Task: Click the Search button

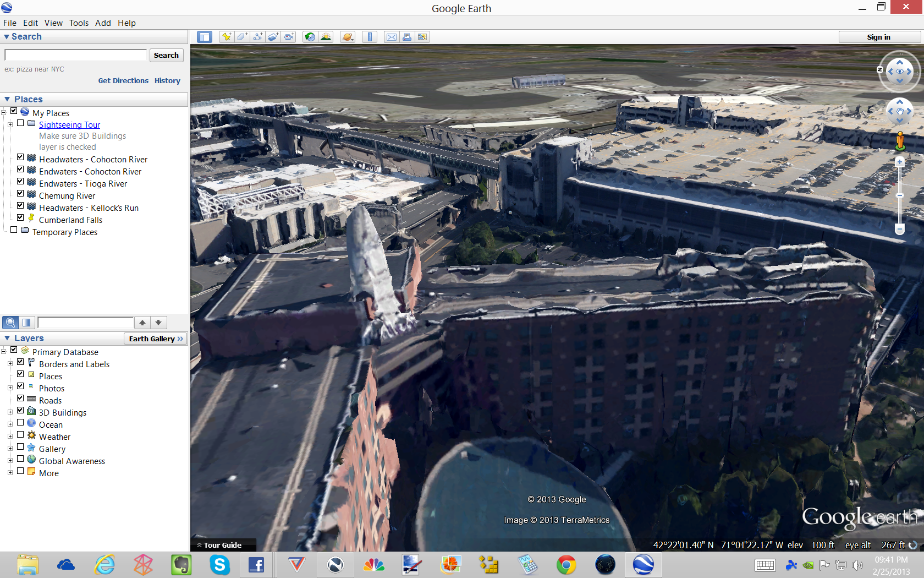Action: tap(166, 55)
